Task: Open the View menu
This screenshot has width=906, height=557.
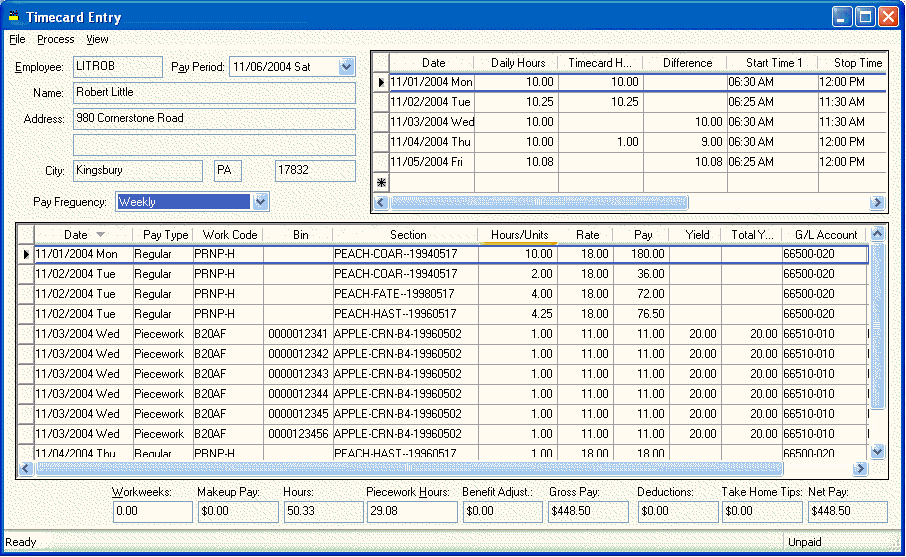Action: pyautogui.click(x=97, y=39)
